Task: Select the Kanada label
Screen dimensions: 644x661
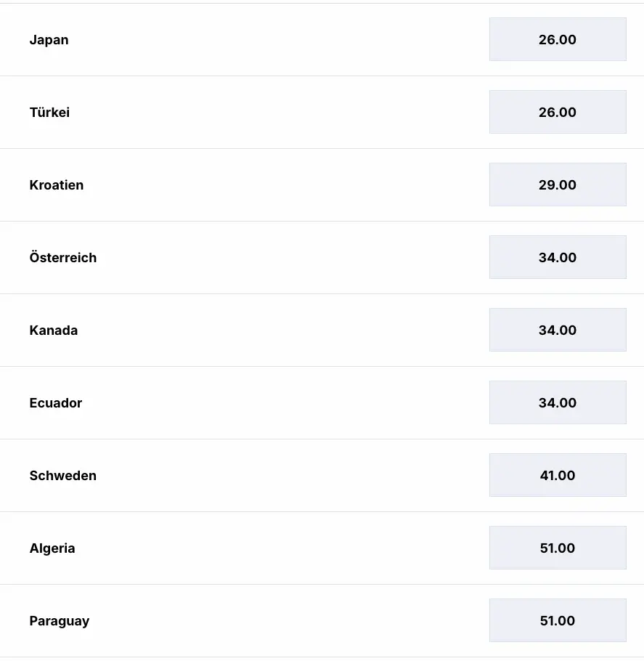Action: [53, 330]
